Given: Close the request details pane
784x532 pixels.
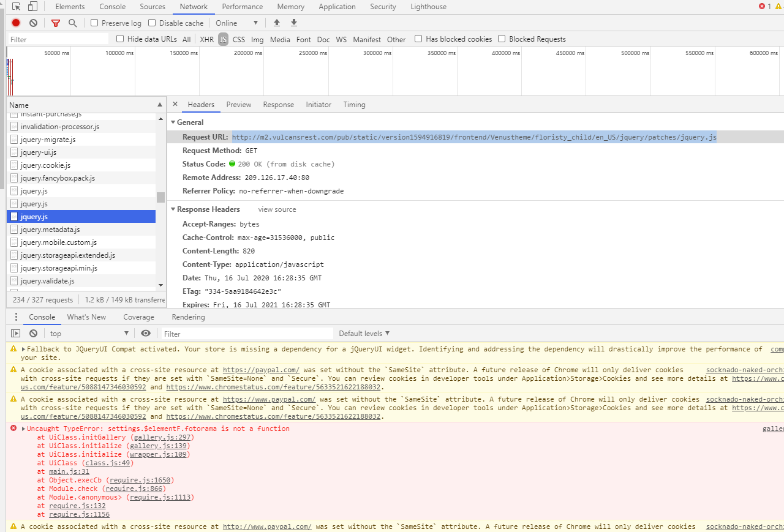Looking at the screenshot, I should pos(175,105).
